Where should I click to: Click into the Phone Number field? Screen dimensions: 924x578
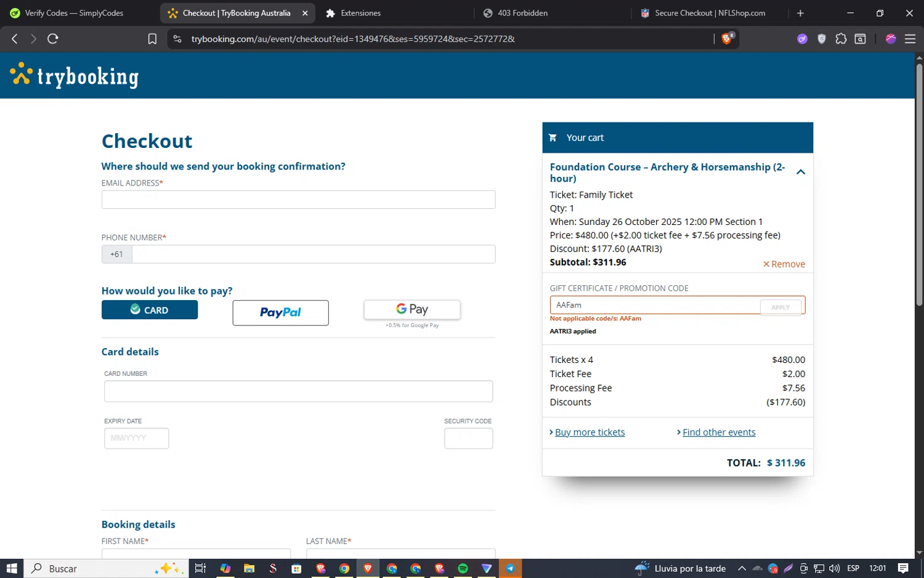314,254
